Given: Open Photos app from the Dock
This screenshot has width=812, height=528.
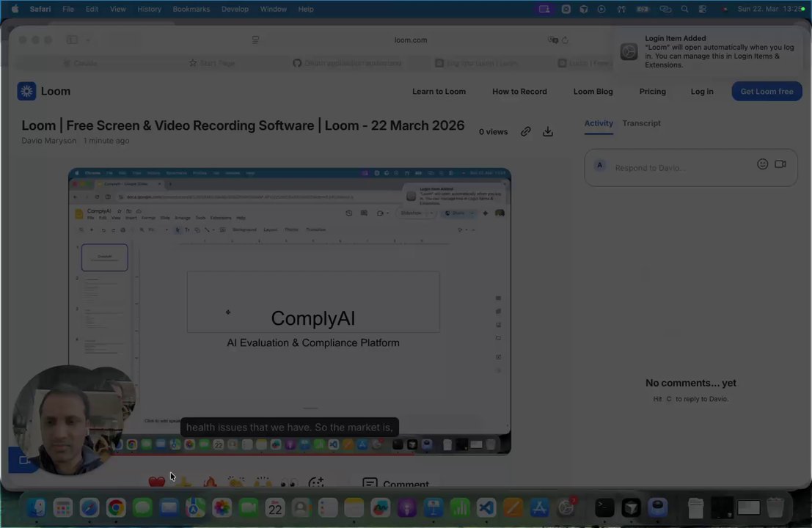Looking at the screenshot, I should tap(222, 507).
